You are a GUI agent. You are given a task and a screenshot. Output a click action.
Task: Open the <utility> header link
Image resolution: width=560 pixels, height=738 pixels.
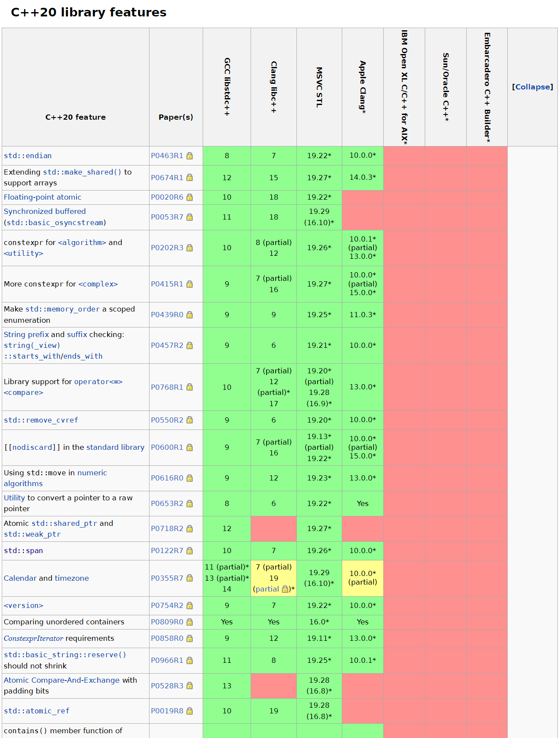(23, 253)
